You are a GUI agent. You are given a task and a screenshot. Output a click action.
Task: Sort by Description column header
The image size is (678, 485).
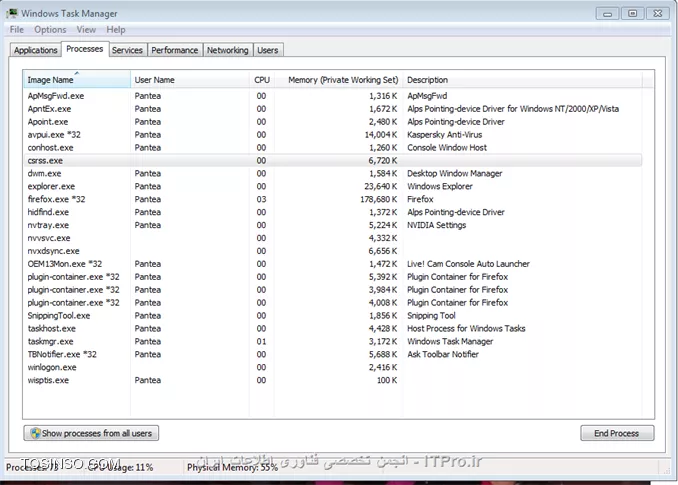click(522, 80)
